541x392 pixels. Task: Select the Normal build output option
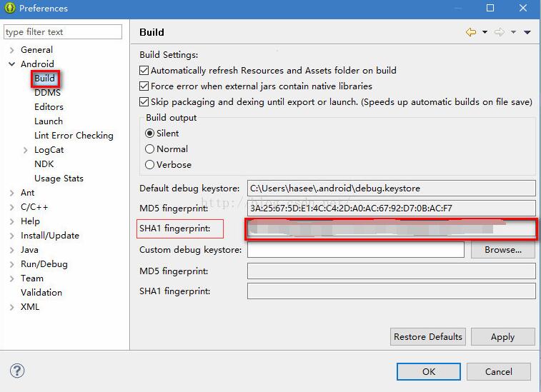(x=150, y=149)
